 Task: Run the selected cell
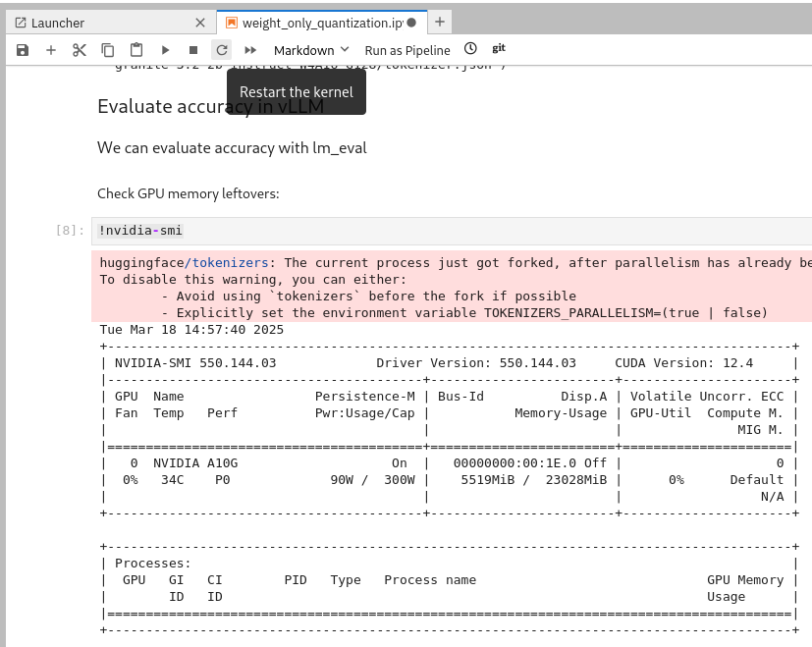pos(165,50)
